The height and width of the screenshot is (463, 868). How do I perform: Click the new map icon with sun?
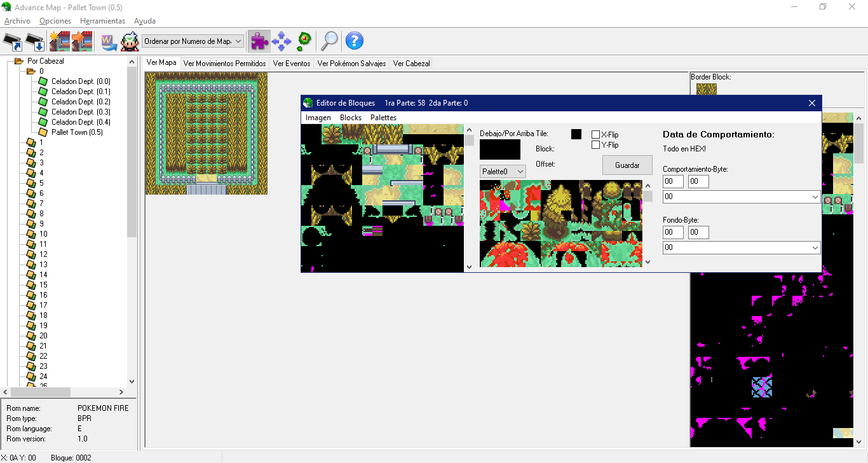60,41
